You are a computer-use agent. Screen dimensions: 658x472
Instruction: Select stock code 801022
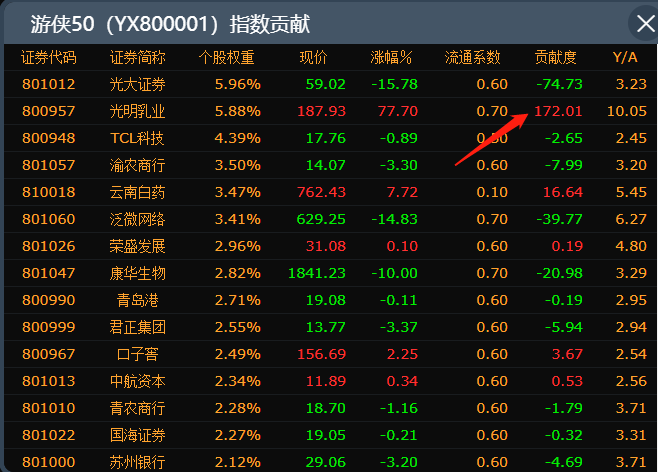pyautogui.click(x=49, y=435)
